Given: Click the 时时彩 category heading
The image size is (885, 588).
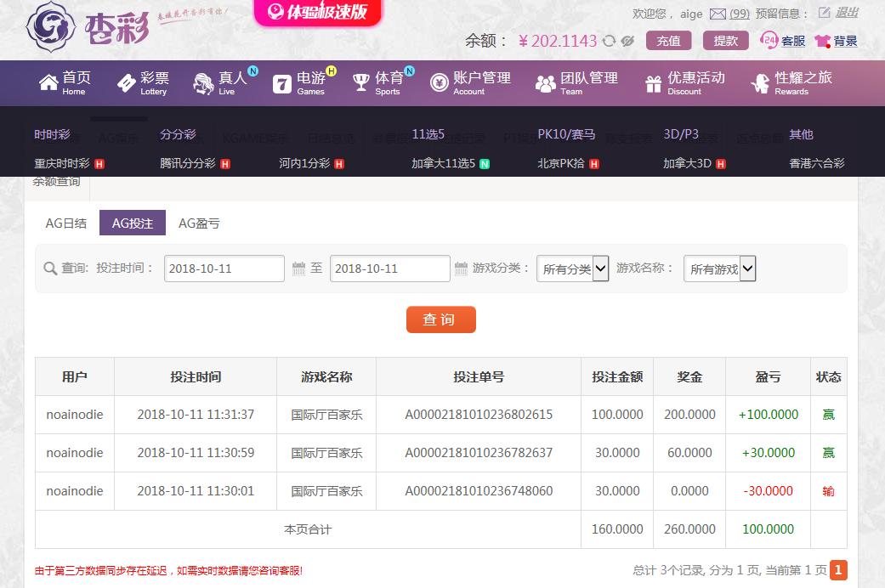Looking at the screenshot, I should (x=52, y=134).
